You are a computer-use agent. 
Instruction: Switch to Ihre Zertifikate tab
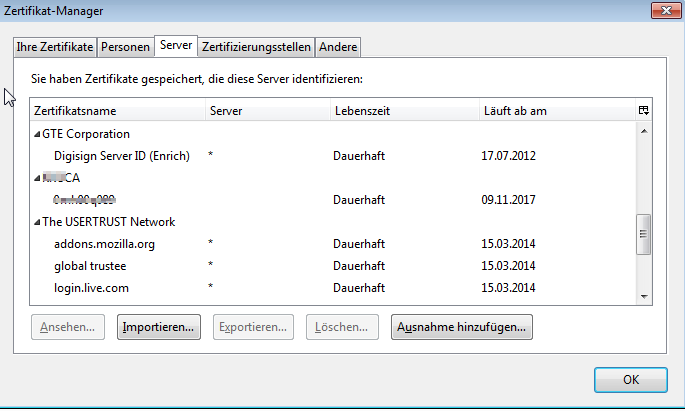54,46
